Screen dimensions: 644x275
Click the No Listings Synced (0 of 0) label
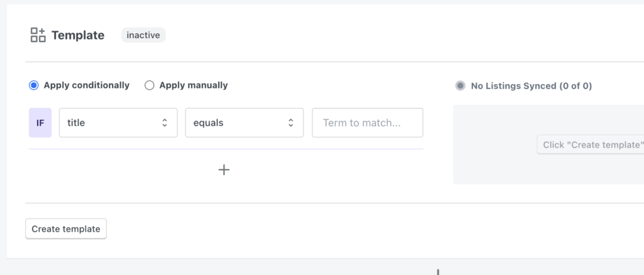(531, 86)
